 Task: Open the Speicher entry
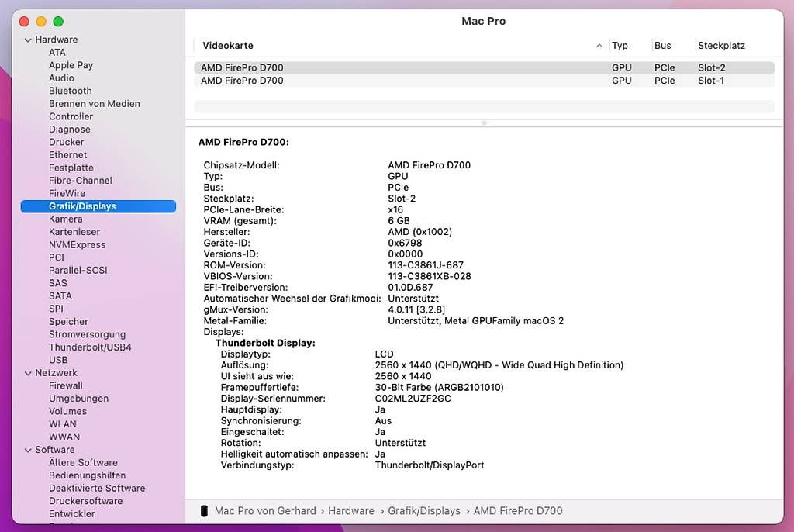coord(68,322)
